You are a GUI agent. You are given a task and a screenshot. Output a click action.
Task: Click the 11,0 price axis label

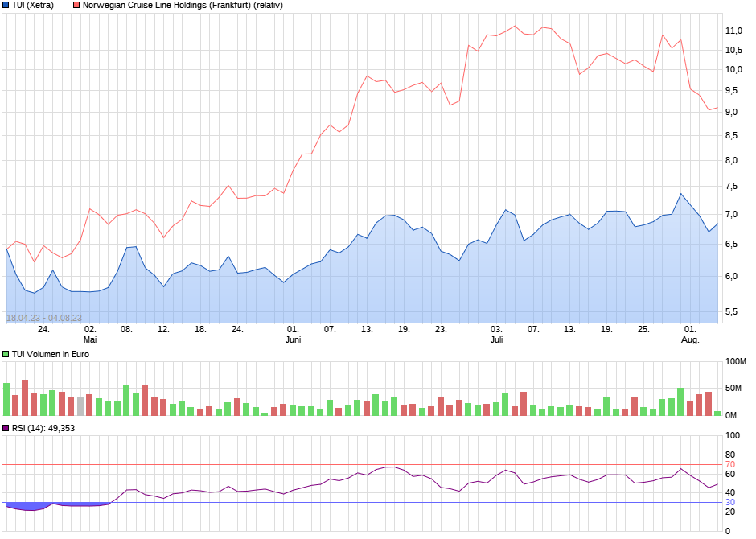pyautogui.click(x=733, y=31)
